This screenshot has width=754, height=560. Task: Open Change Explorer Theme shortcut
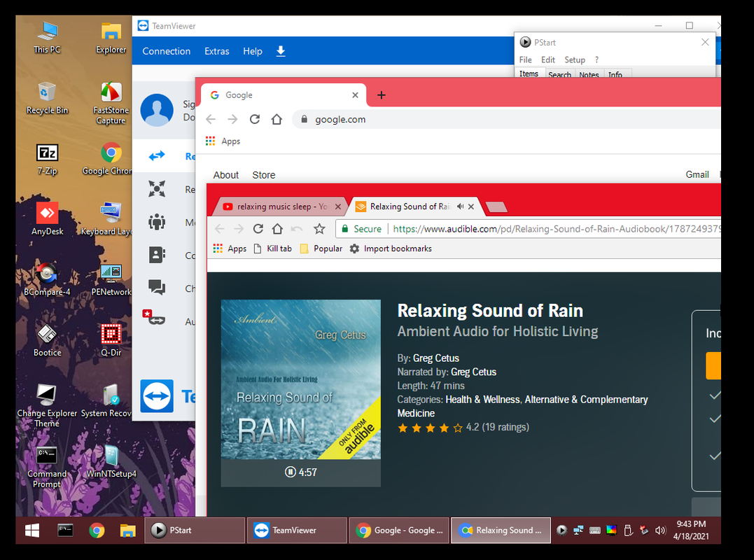tap(47, 406)
